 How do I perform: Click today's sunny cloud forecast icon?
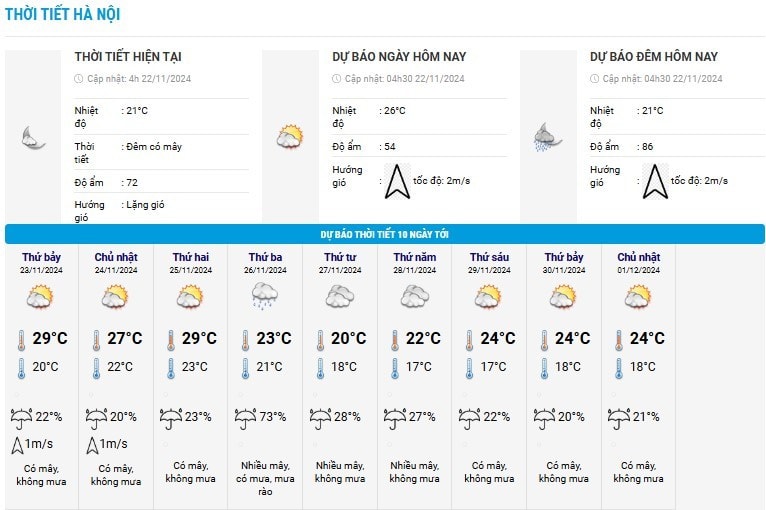(x=290, y=137)
